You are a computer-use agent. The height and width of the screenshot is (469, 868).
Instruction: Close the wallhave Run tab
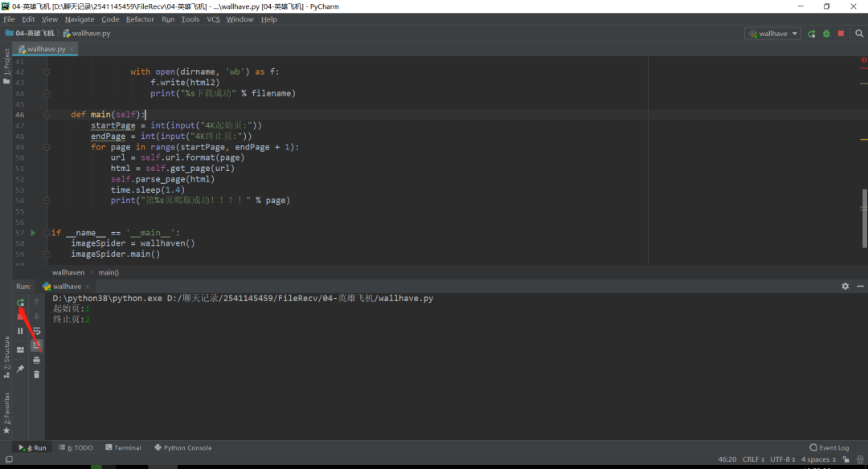coord(88,287)
